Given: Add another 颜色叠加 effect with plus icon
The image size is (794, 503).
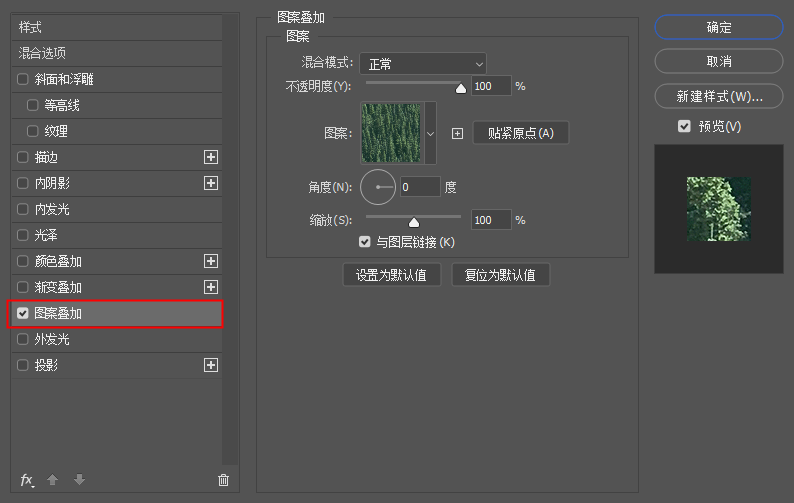Looking at the screenshot, I should click(211, 261).
